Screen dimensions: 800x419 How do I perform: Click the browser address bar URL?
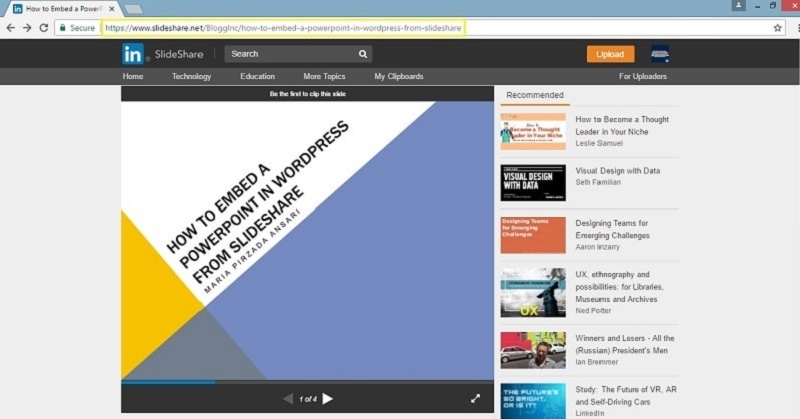click(x=283, y=28)
